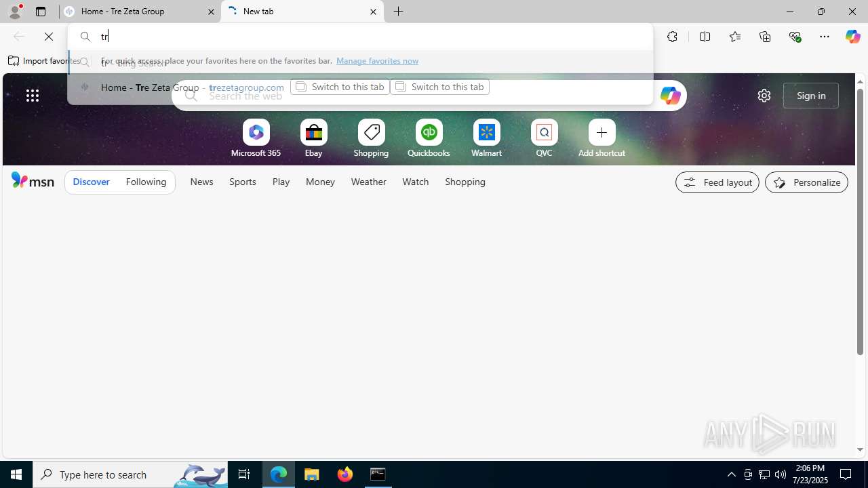Open Weather category

coord(368,182)
